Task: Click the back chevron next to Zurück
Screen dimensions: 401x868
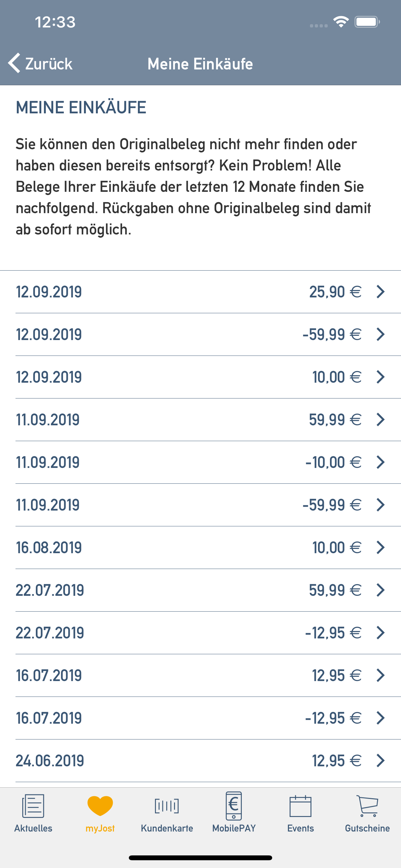Action: click(14, 63)
